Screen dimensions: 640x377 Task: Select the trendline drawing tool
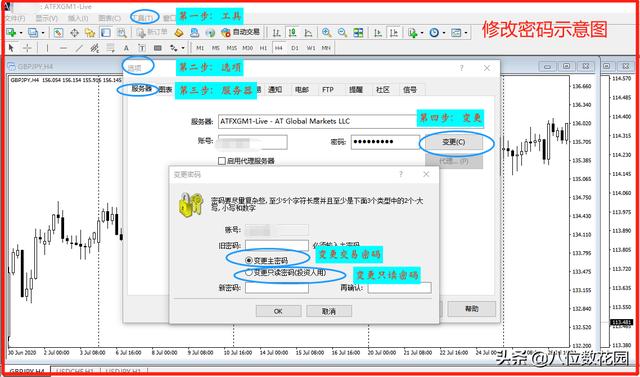pyautogui.click(x=79, y=48)
